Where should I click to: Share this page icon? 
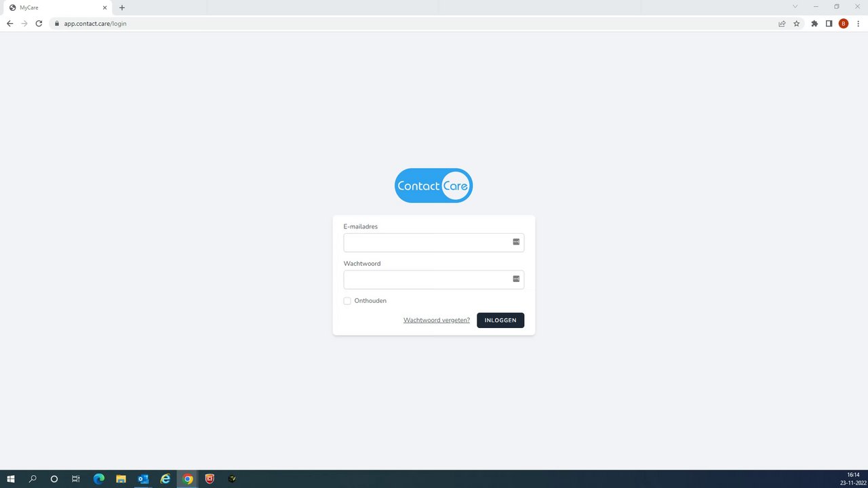click(x=782, y=23)
